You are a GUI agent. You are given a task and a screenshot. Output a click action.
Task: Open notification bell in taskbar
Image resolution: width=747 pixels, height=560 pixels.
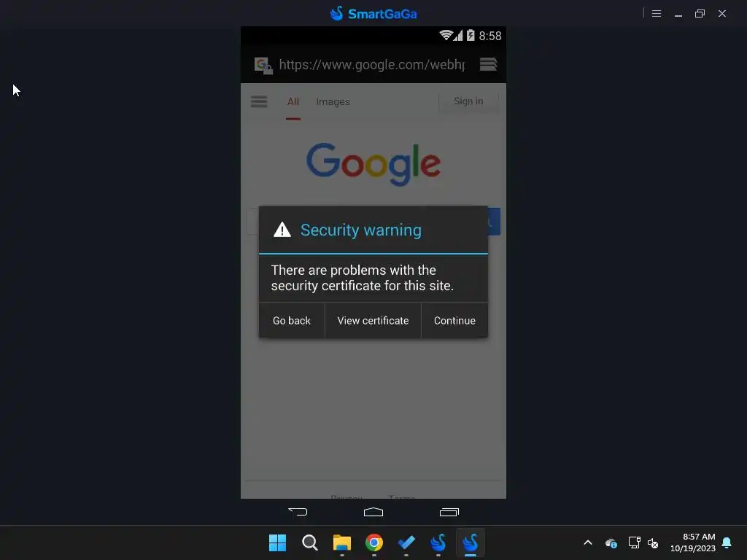[727, 542]
